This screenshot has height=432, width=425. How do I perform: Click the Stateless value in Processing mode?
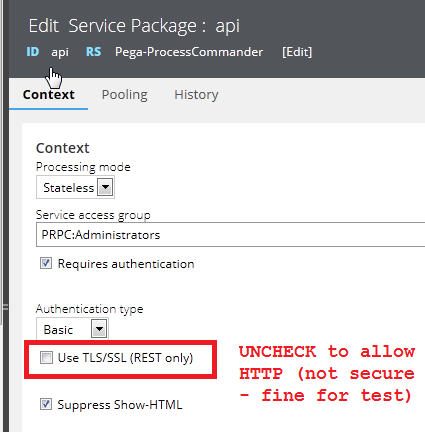coord(68,188)
